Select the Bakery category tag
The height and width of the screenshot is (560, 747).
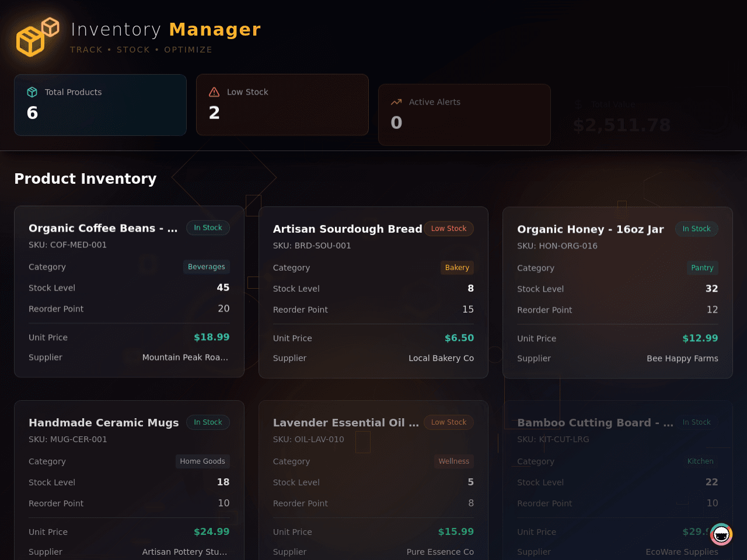tap(457, 268)
